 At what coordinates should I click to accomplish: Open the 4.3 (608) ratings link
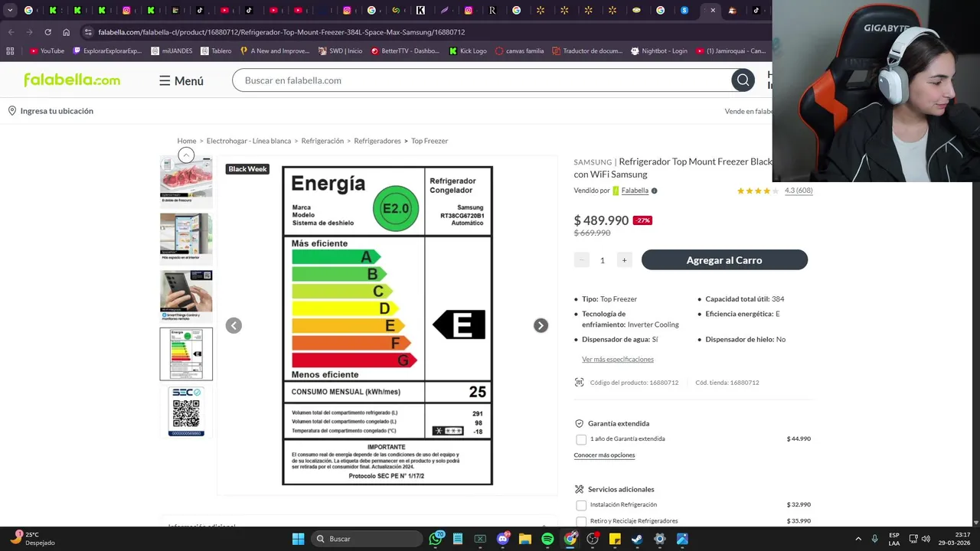799,191
